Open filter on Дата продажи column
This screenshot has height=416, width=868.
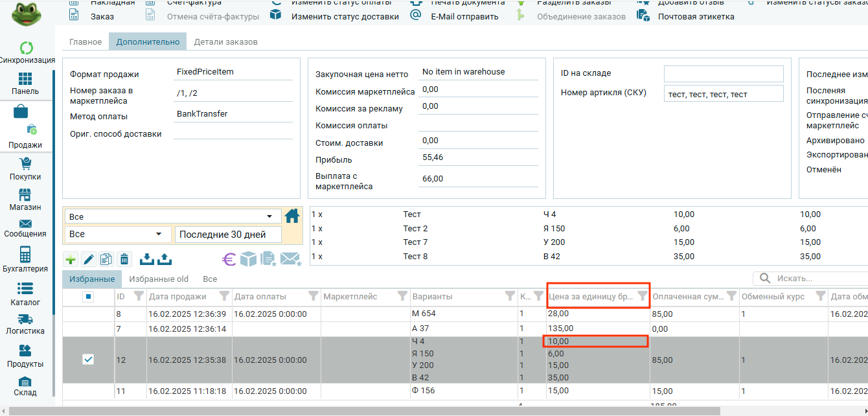(x=224, y=296)
